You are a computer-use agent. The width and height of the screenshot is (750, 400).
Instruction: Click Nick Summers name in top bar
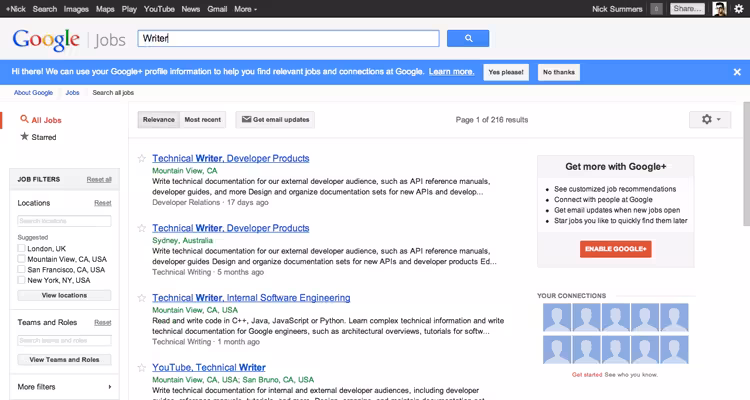click(x=617, y=9)
